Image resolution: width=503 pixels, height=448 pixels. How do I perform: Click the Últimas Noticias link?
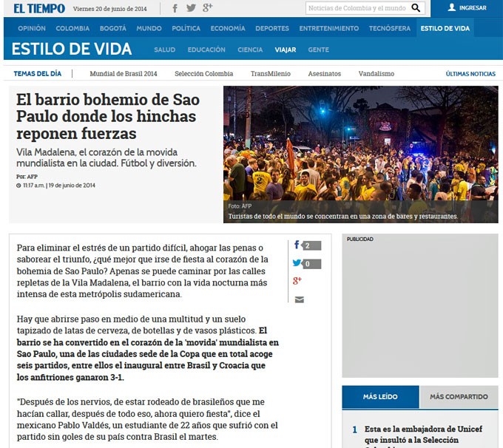[x=470, y=74]
